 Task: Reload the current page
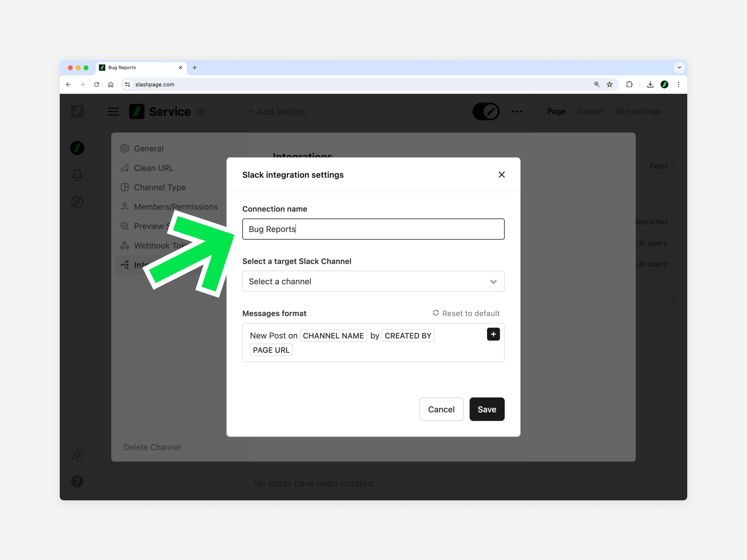(97, 84)
